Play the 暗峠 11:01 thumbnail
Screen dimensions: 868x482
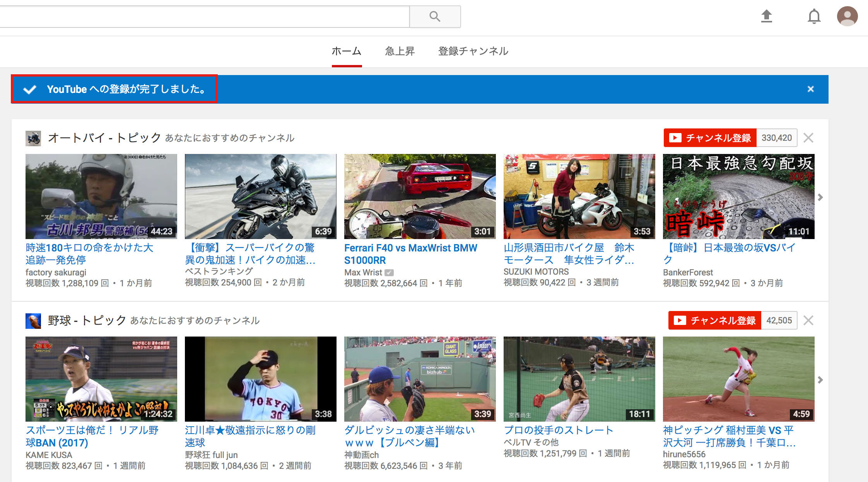(739, 197)
